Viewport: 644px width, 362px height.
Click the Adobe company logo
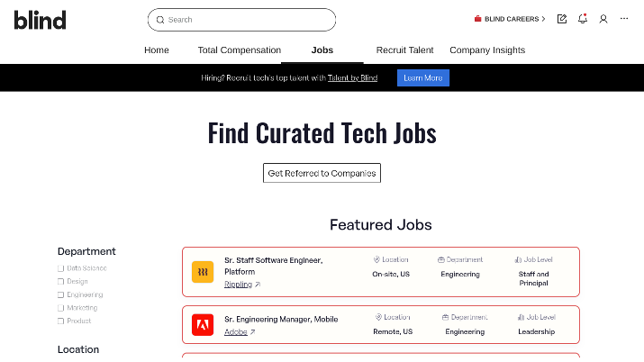point(203,325)
